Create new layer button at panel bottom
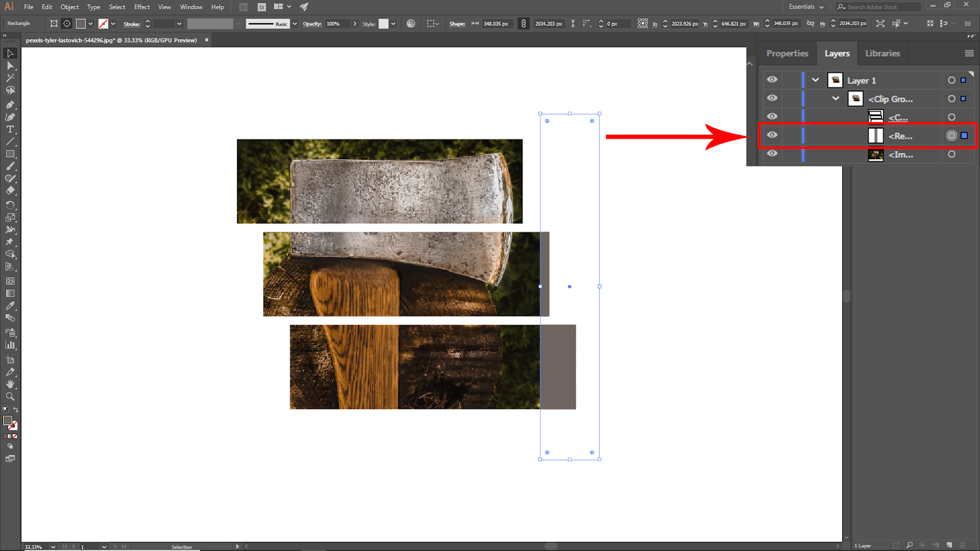This screenshot has height=551, width=980. 949,545
